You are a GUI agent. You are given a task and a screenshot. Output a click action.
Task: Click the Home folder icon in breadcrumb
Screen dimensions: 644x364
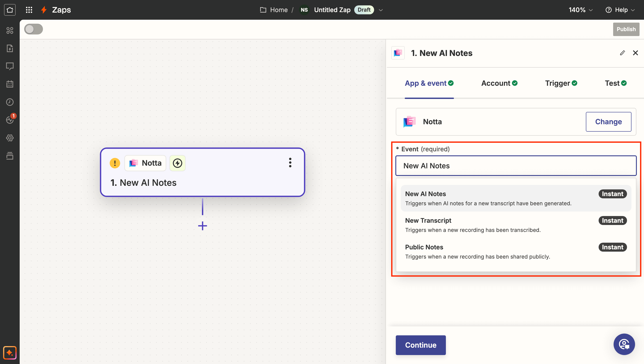coord(263,10)
